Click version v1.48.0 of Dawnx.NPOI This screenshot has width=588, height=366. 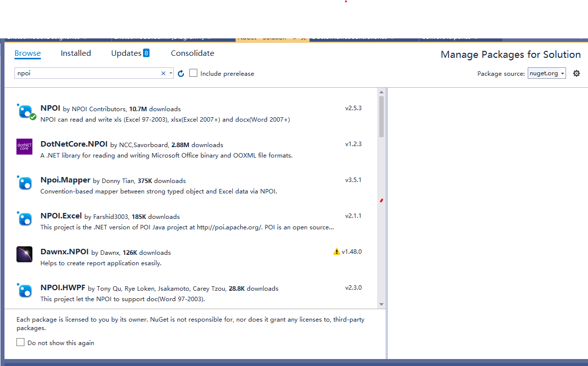[352, 252]
